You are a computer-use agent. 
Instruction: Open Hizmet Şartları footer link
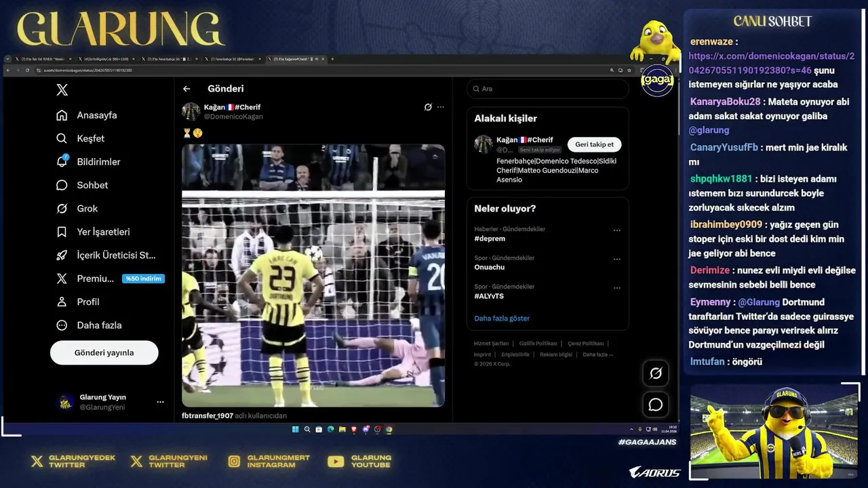[x=491, y=344]
